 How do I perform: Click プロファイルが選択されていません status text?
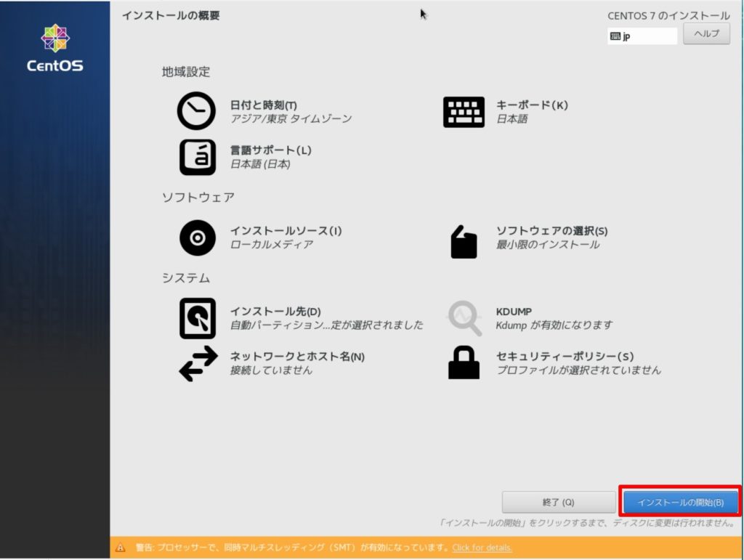pyautogui.click(x=578, y=370)
